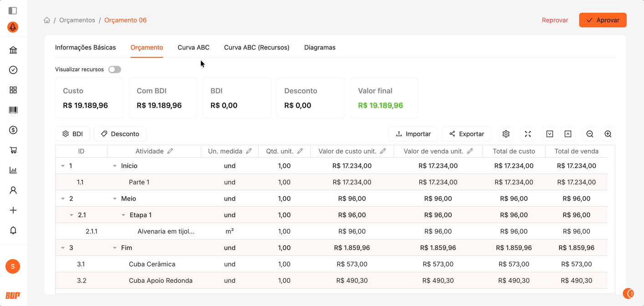The width and height of the screenshot is (644, 306).
Task: Open the Diagramas tab
Action: pyautogui.click(x=320, y=47)
